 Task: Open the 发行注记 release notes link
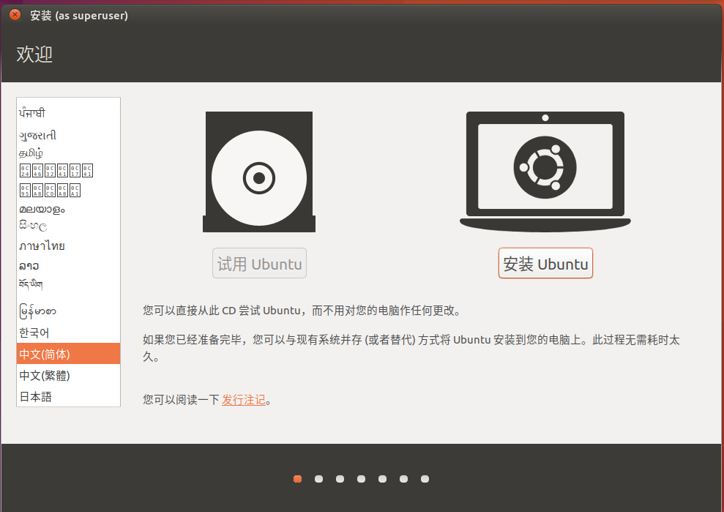244,400
